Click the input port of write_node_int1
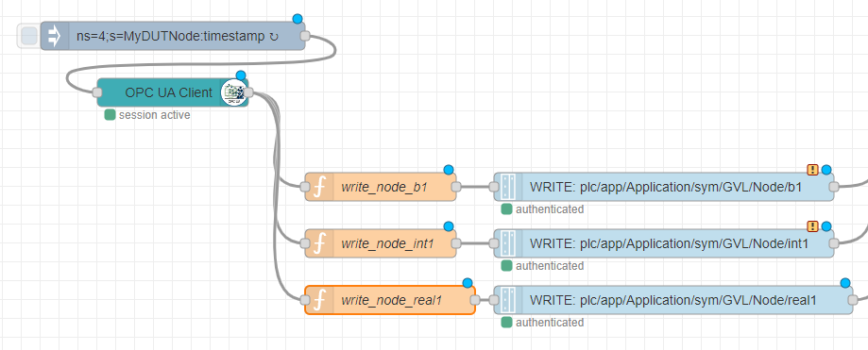 [305, 243]
